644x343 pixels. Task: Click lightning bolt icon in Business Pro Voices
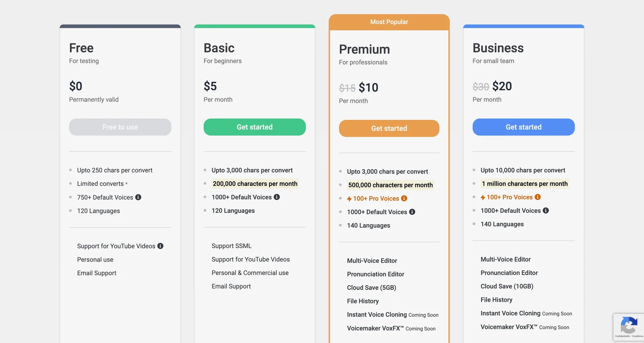483,197
